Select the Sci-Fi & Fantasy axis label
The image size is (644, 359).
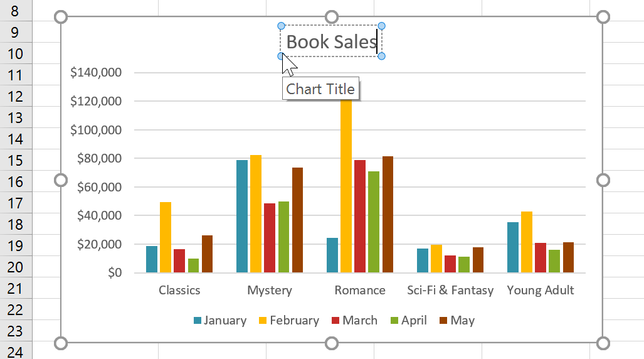[450, 290]
